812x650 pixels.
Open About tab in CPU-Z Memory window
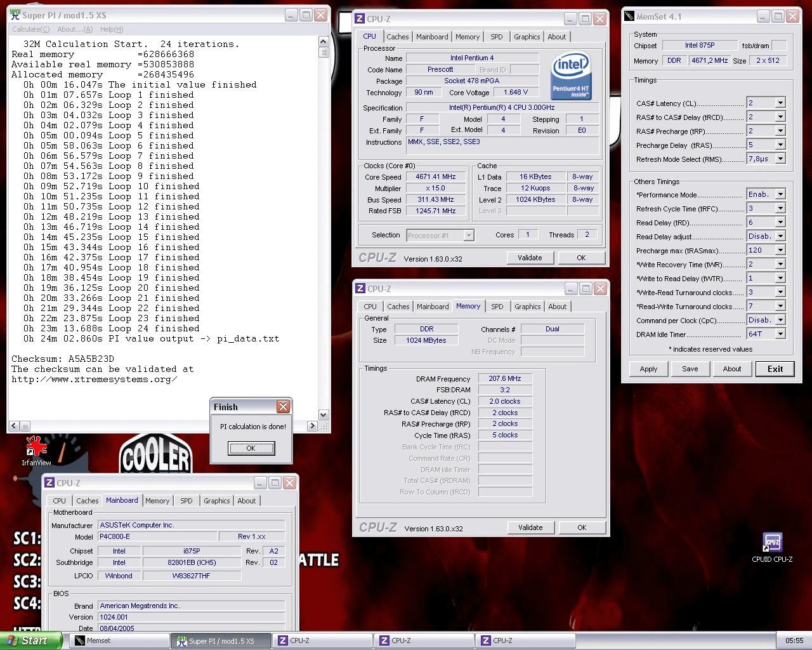558,307
